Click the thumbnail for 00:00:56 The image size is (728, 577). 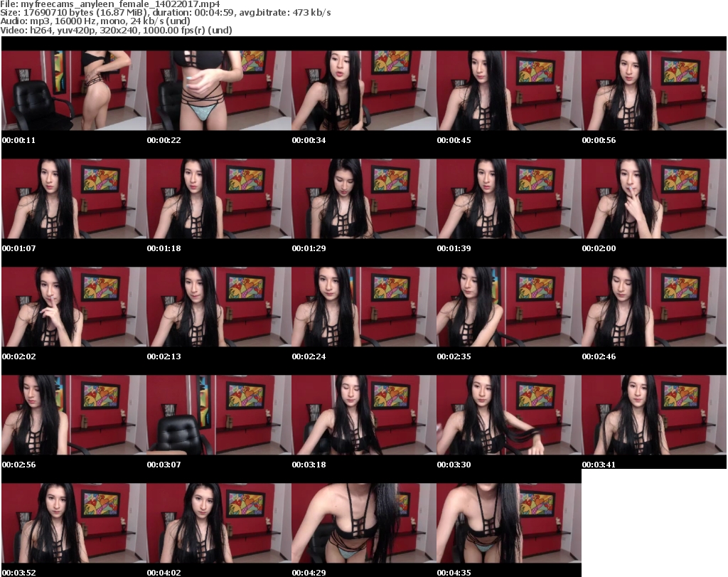(x=654, y=90)
